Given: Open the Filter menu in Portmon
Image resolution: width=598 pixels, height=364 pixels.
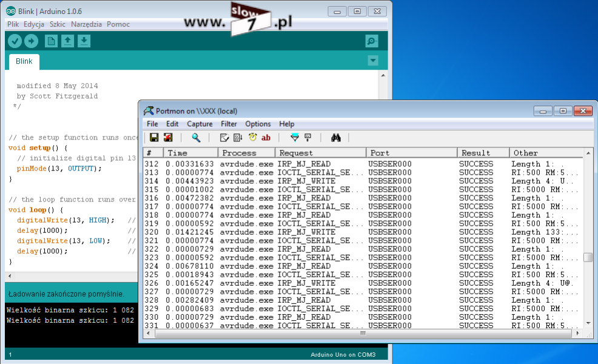Looking at the screenshot, I should tap(229, 124).
